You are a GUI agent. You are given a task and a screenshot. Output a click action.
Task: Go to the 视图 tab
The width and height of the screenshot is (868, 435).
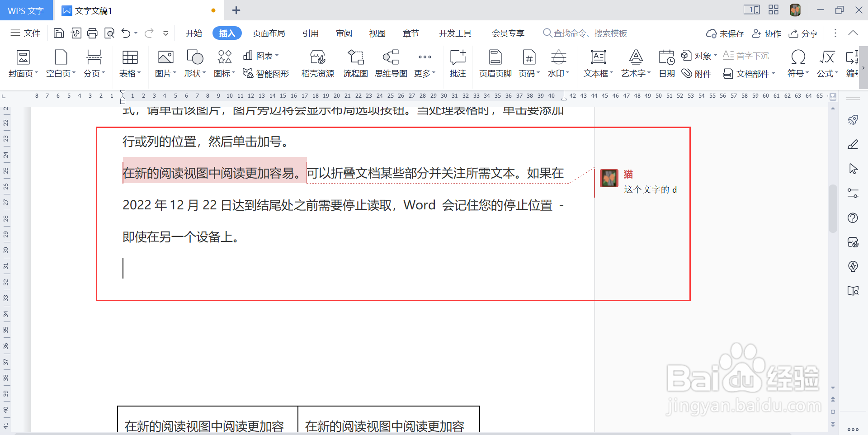(x=377, y=33)
